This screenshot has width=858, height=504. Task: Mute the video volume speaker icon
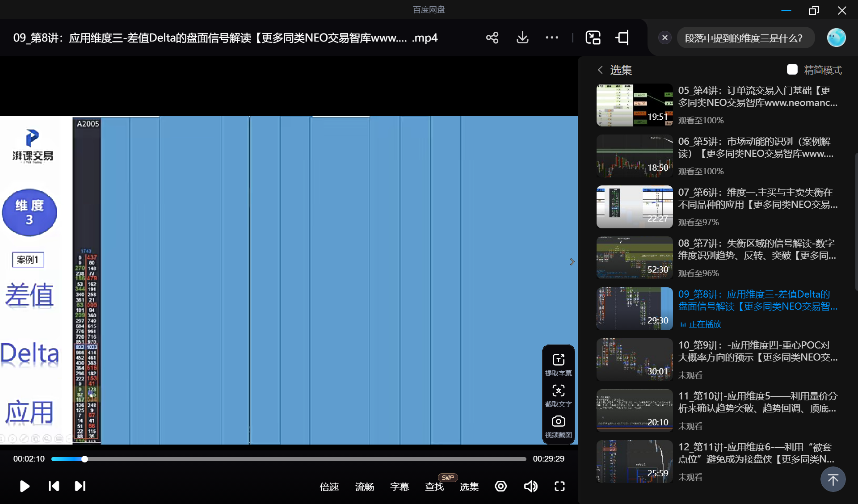pyautogui.click(x=530, y=486)
